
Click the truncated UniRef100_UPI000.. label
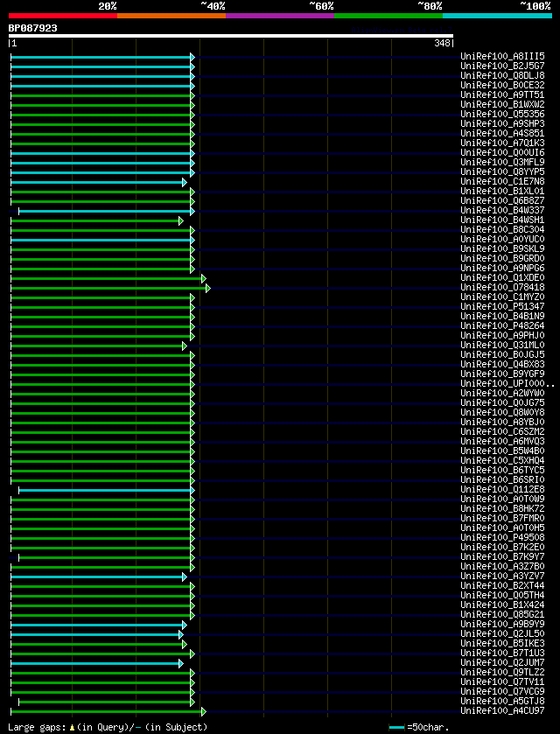coord(507,384)
